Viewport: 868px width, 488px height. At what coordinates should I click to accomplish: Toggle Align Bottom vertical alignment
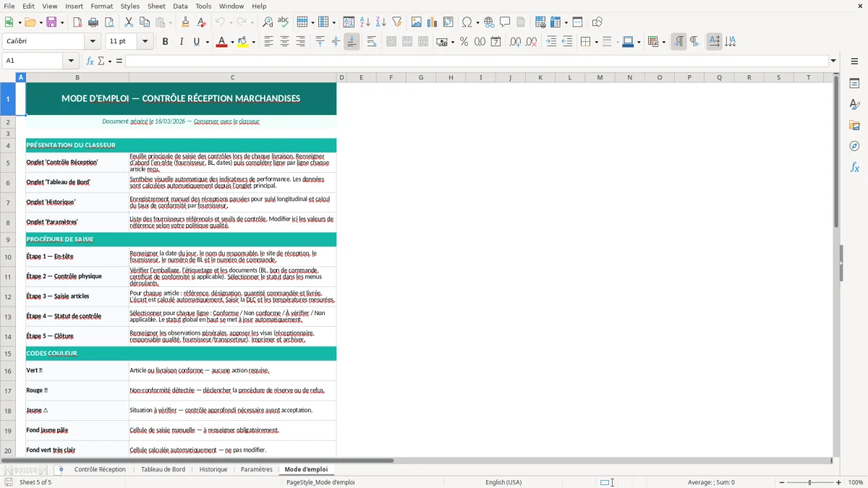pos(352,42)
